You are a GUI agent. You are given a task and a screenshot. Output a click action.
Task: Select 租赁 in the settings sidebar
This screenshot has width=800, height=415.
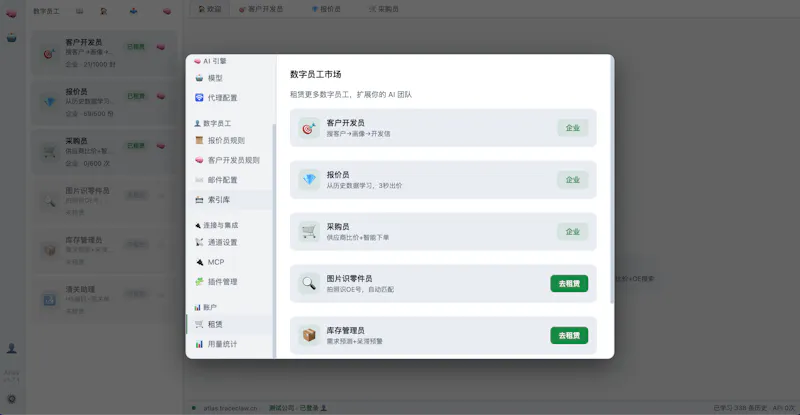(229, 324)
